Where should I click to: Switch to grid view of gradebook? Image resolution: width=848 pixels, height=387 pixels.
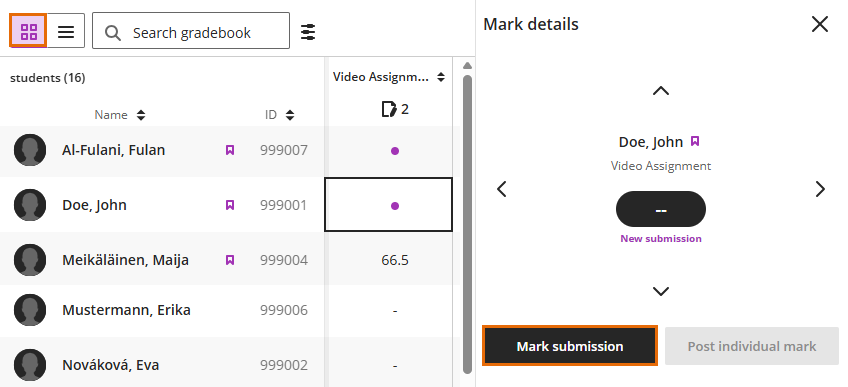[x=29, y=31]
